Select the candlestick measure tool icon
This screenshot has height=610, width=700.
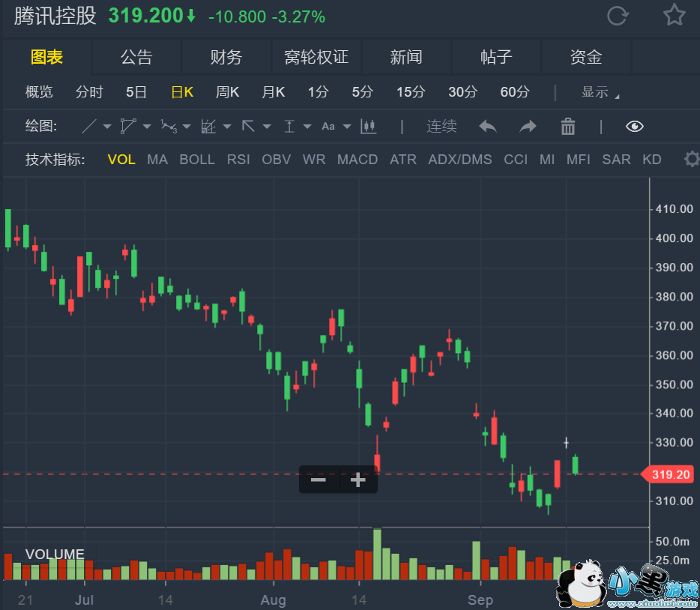click(367, 127)
